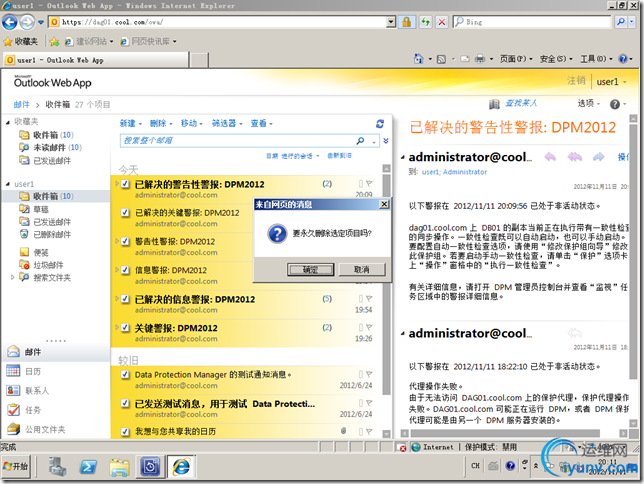Uncheck the 警告性警报: DPM2012 message checkbox

[125, 241]
